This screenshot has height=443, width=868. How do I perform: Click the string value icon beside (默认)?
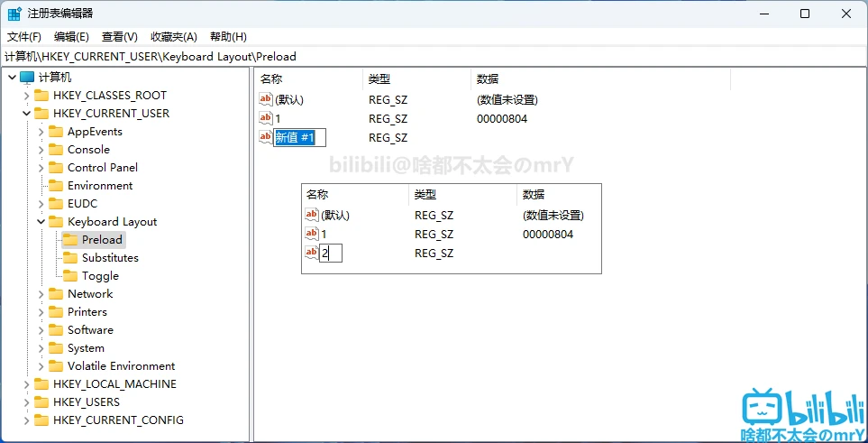(266, 100)
